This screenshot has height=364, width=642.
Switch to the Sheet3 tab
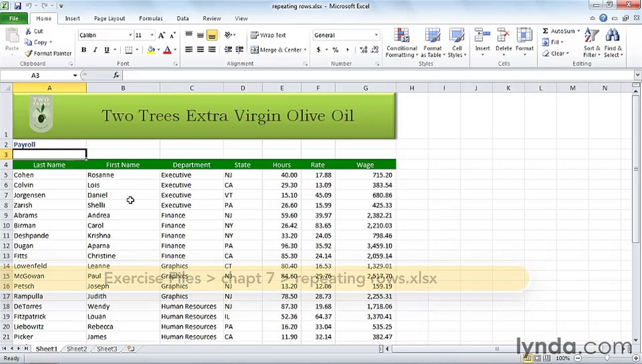tap(107, 349)
